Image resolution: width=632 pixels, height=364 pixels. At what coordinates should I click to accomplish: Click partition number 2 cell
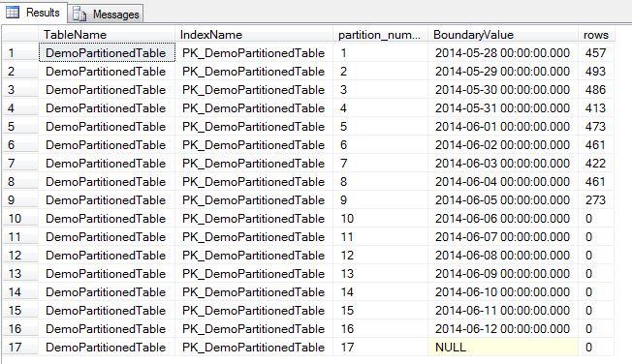381,72
